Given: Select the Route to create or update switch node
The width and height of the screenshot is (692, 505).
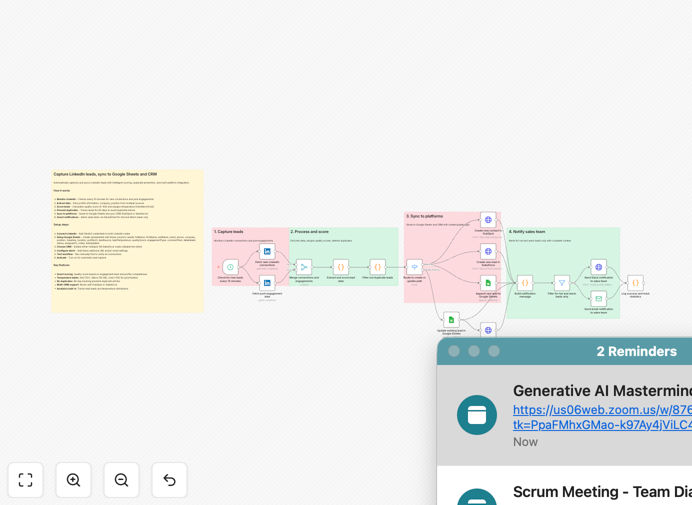Looking at the screenshot, I should click(x=414, y=267).
